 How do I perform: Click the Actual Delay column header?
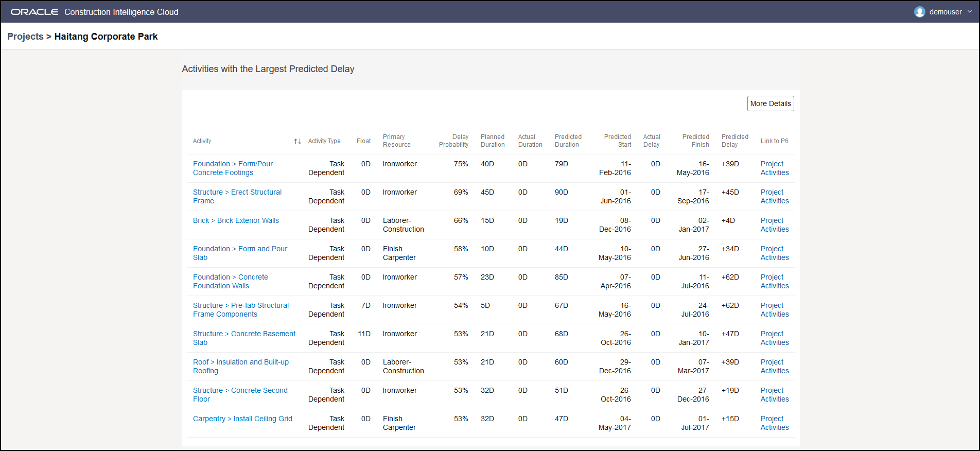(652, 141)
